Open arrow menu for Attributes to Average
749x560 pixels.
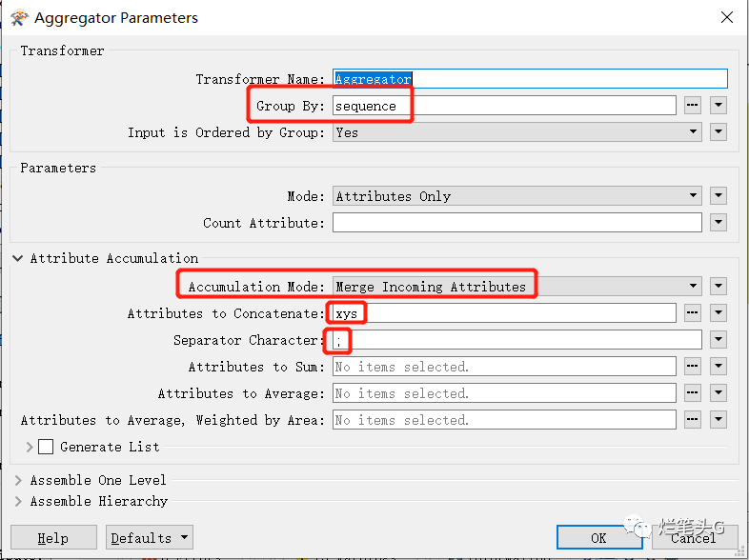pyautogui.click(x=719, y=393)
